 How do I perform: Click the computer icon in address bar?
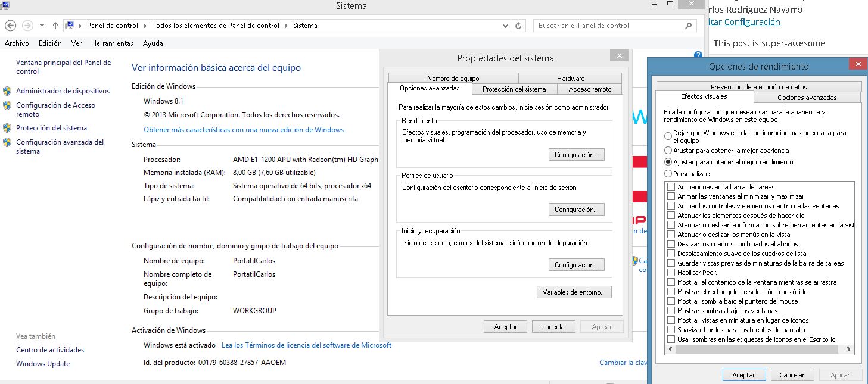click(70, 26)
